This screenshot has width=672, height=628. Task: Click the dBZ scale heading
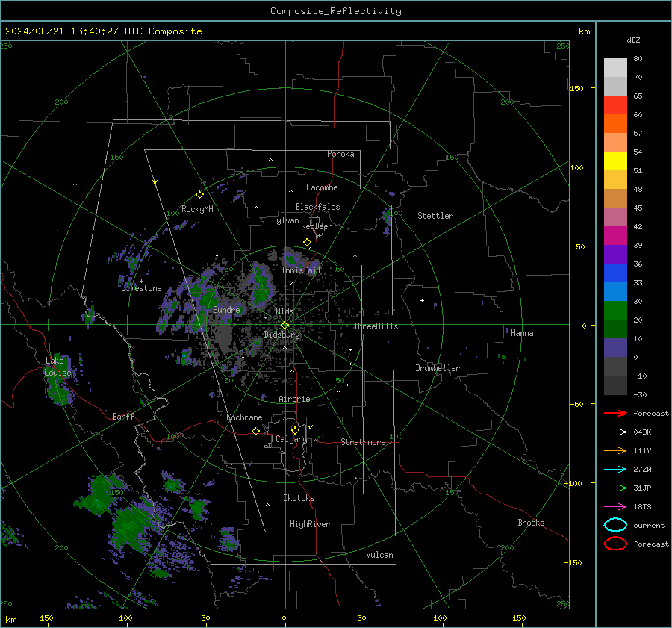[x=633, y=40]
